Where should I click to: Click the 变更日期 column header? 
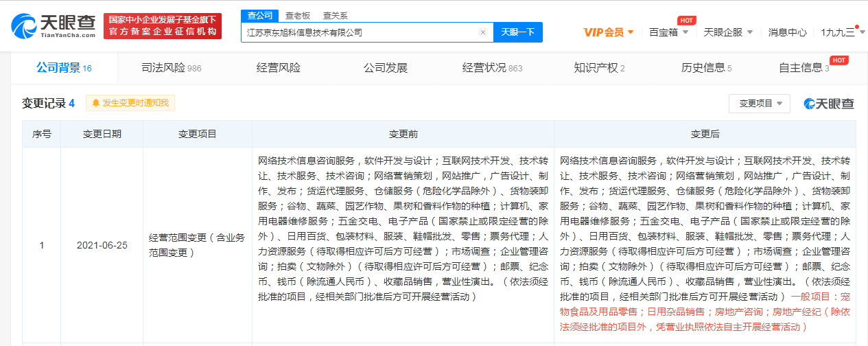click(102, 135)
